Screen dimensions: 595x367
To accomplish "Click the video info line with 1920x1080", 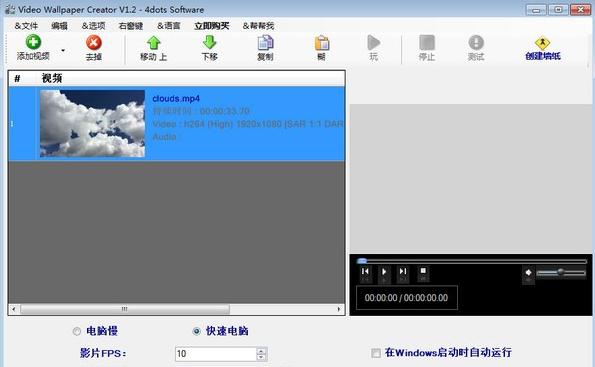I will tap(248, 124).
